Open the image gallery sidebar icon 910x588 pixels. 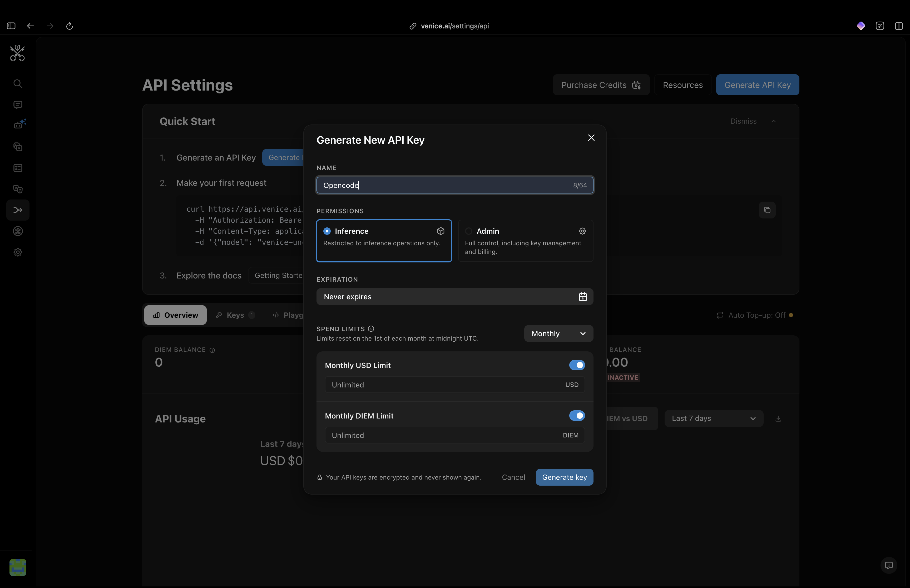pyautogui.click(x=18, y=147)
